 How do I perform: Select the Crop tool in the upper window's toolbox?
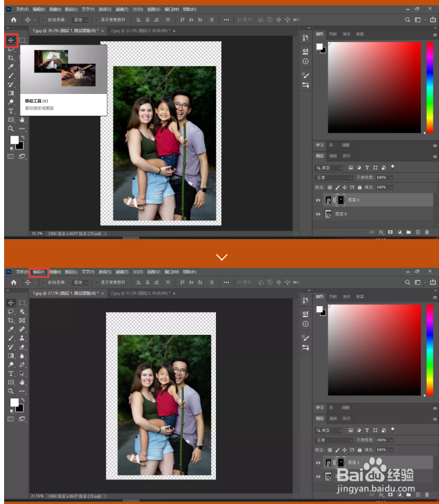[x=11, y=58]
